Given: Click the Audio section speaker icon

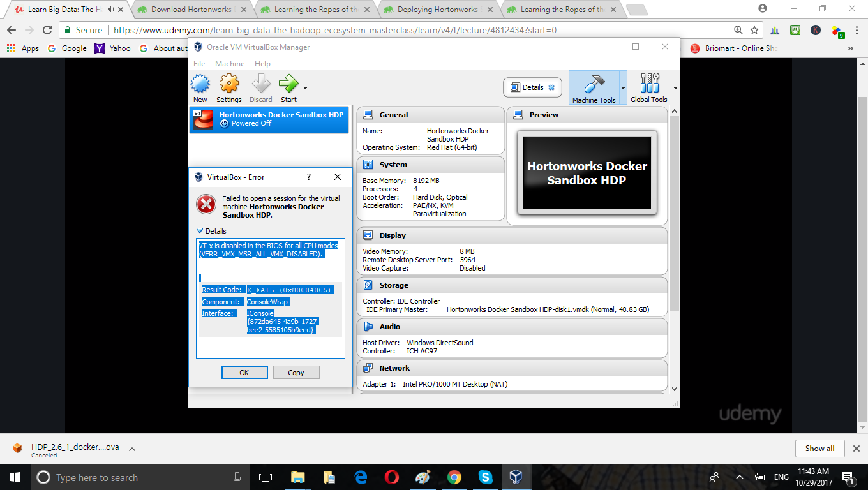Looking at the screenshot, I should tap(368, 327).
